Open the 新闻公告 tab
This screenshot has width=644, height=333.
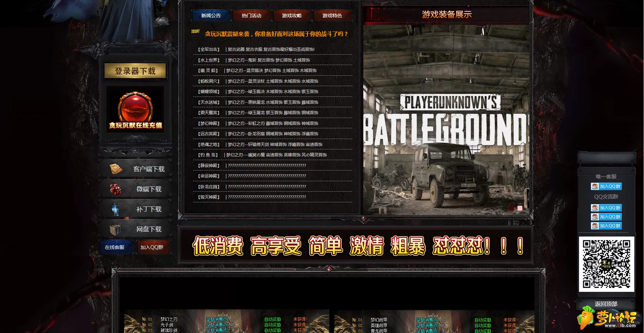click(x=211, y=16)
